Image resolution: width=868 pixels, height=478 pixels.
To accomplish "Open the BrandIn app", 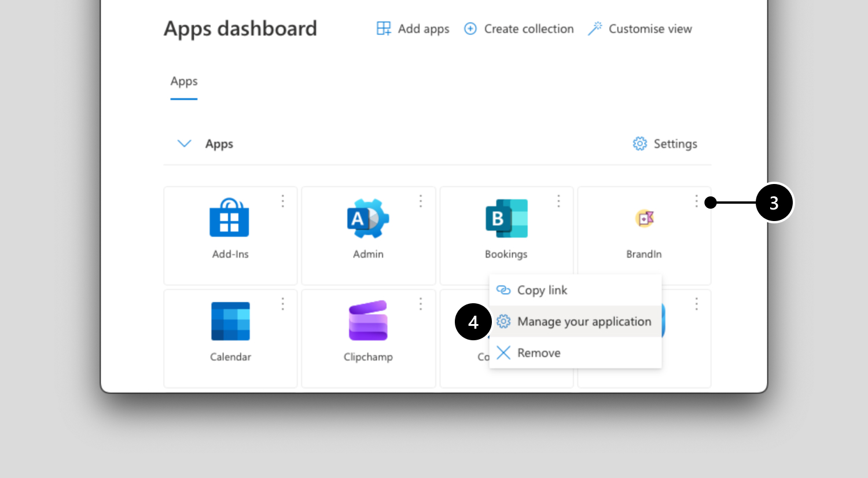I will [x=644, y=236].
